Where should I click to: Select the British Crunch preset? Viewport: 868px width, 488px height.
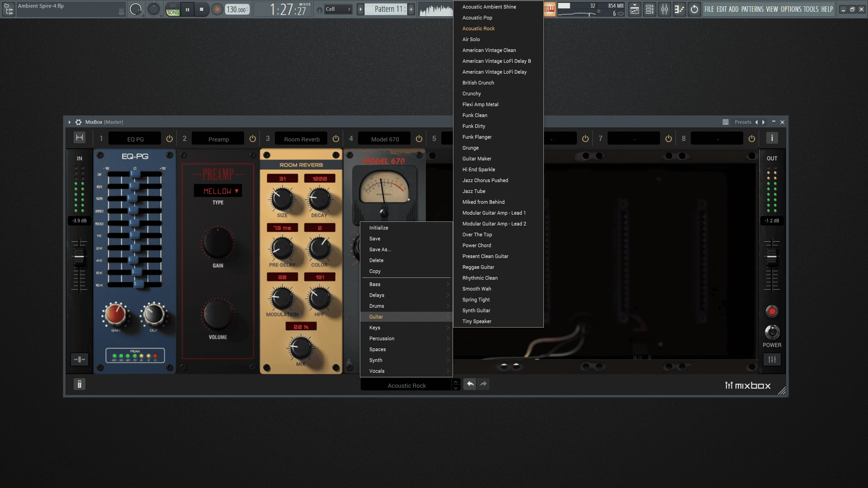pos(498,83)
